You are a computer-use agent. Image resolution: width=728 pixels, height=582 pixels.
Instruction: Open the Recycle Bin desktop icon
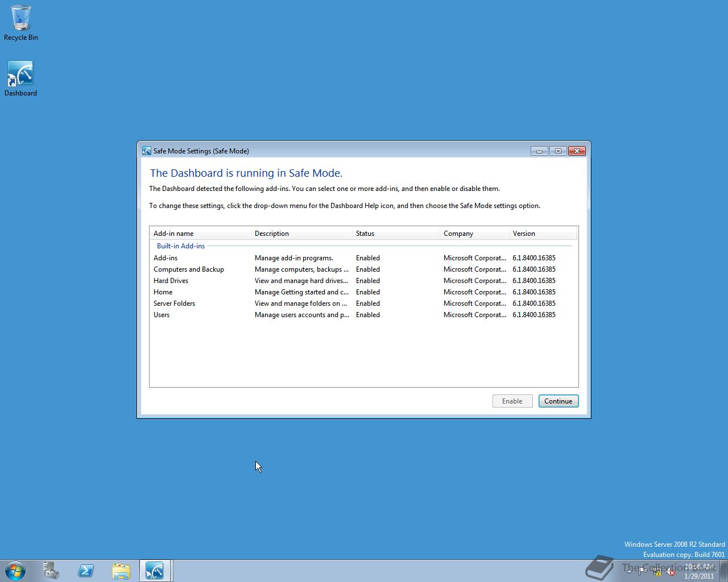[21, 23]
